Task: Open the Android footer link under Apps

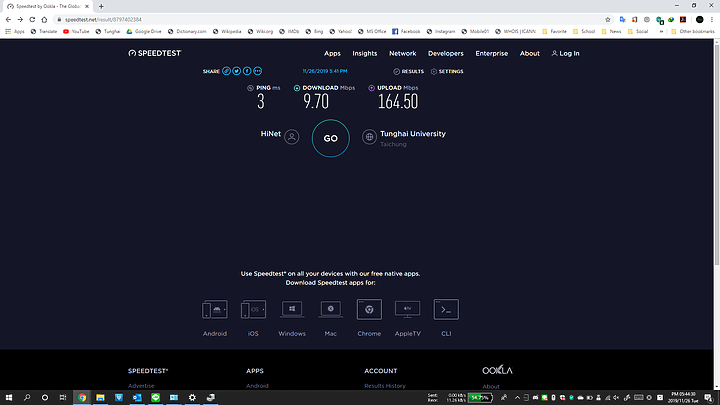Action: [257, 386]
